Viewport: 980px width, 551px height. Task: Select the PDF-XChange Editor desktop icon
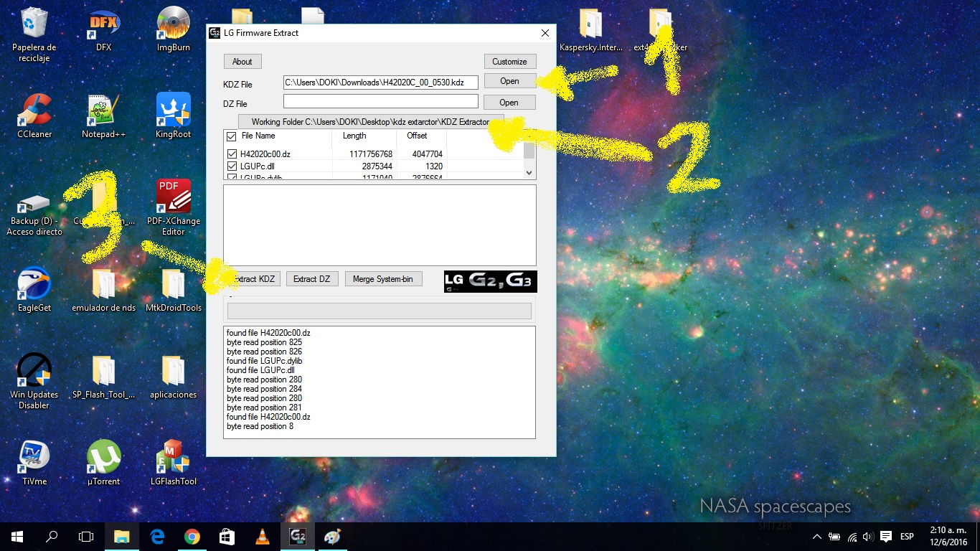[x=173, y=208]
